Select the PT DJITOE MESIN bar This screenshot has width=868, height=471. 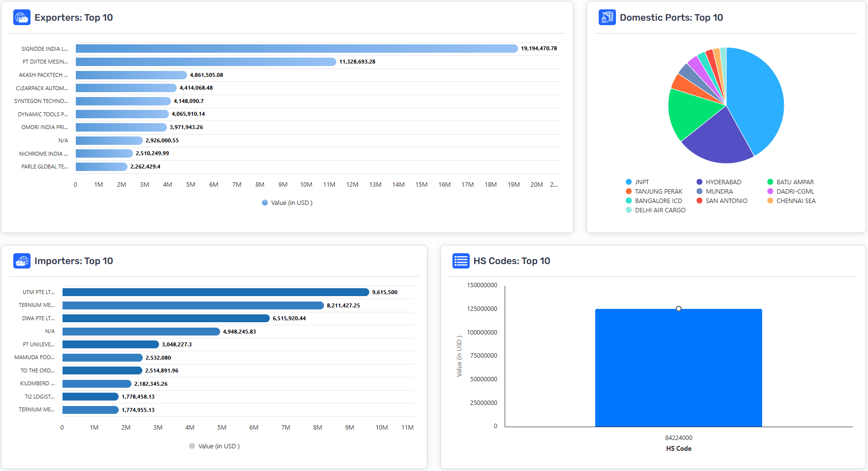tap(206, 62)
